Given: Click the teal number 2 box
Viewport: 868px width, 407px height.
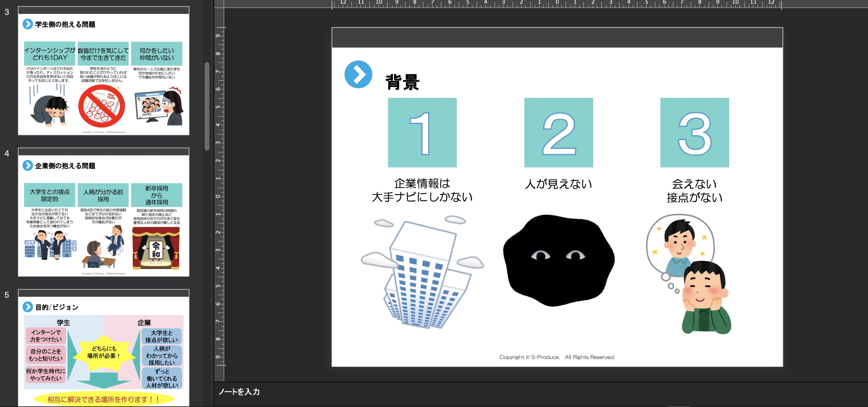Looking at the screenshot, I should click(x=558, y=132).
